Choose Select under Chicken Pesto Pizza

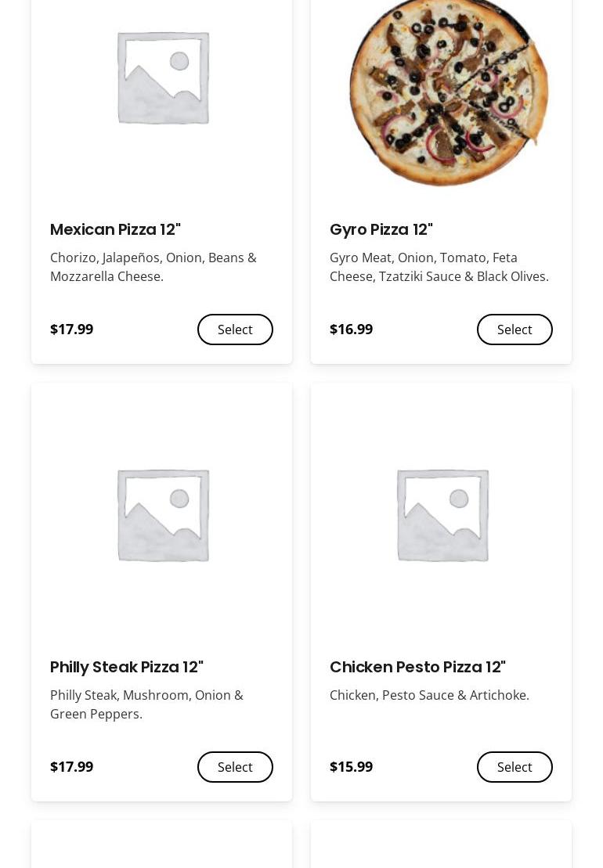[x=515, y=767]
